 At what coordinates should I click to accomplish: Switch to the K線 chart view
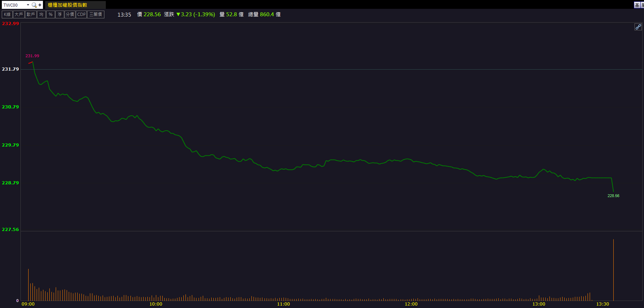click(7, 14)
